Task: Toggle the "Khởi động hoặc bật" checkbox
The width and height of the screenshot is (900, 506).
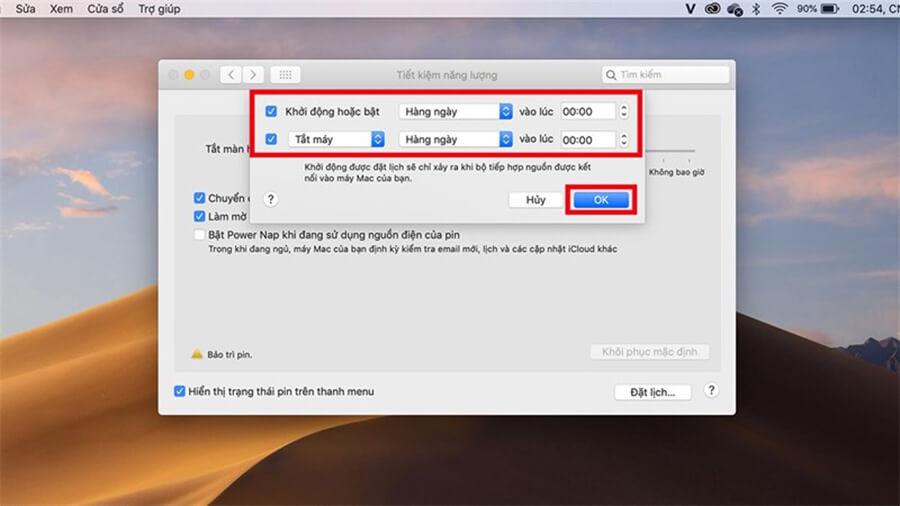Action: pos(271,111)
